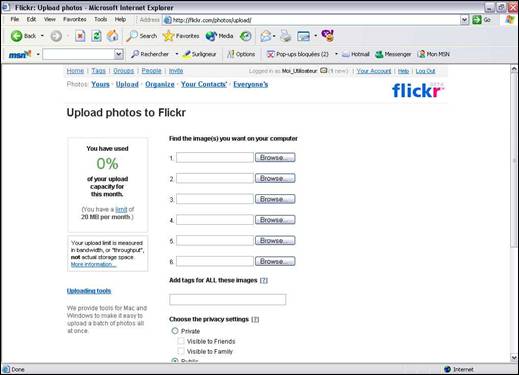Click the scrollbar up arrow
The image size is (519, 375).
tap(514, 69)
